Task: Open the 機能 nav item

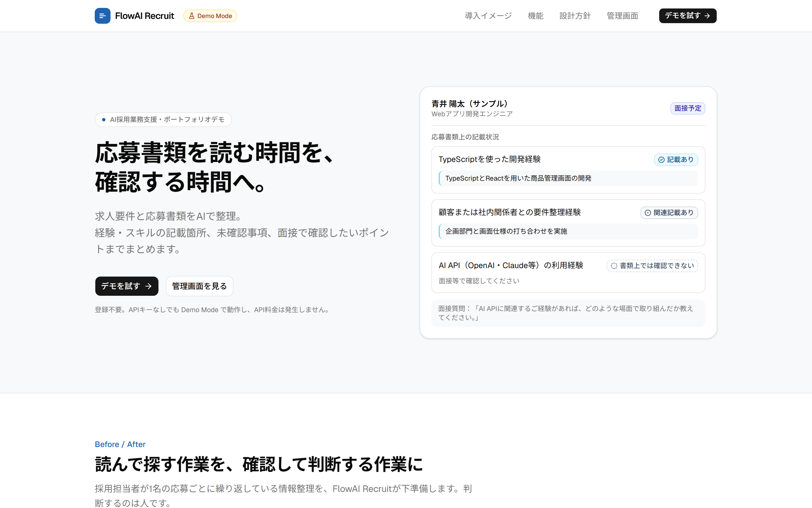Action: [x=535, y=16]
